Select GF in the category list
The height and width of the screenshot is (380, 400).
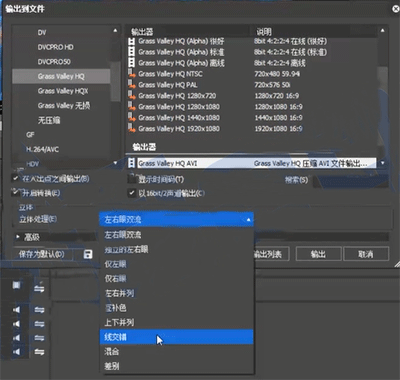(30, 135)
